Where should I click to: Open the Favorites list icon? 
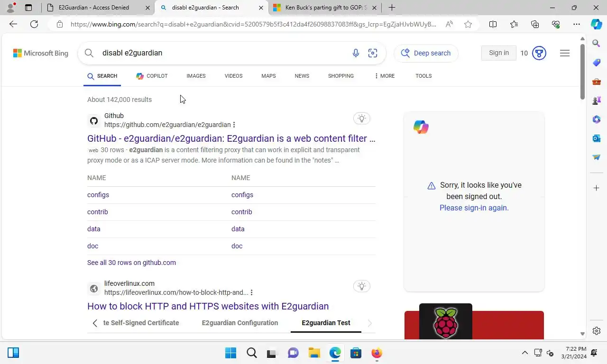click(514, 24)
